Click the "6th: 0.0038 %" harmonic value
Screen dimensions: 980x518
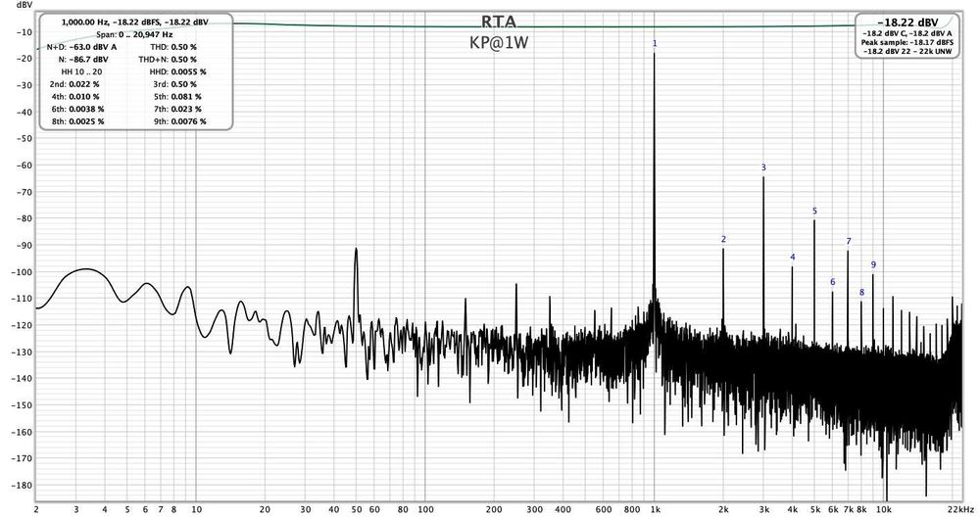77,109
